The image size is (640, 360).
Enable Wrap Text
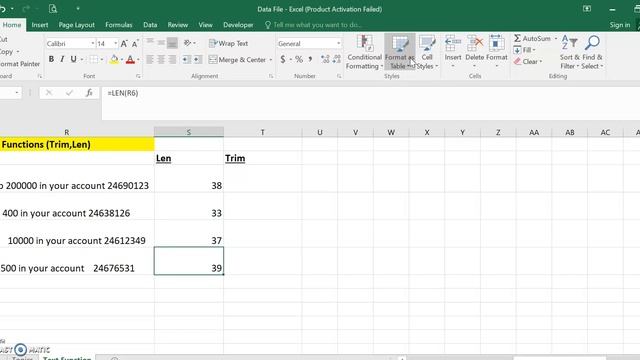(x=229, y=43)
